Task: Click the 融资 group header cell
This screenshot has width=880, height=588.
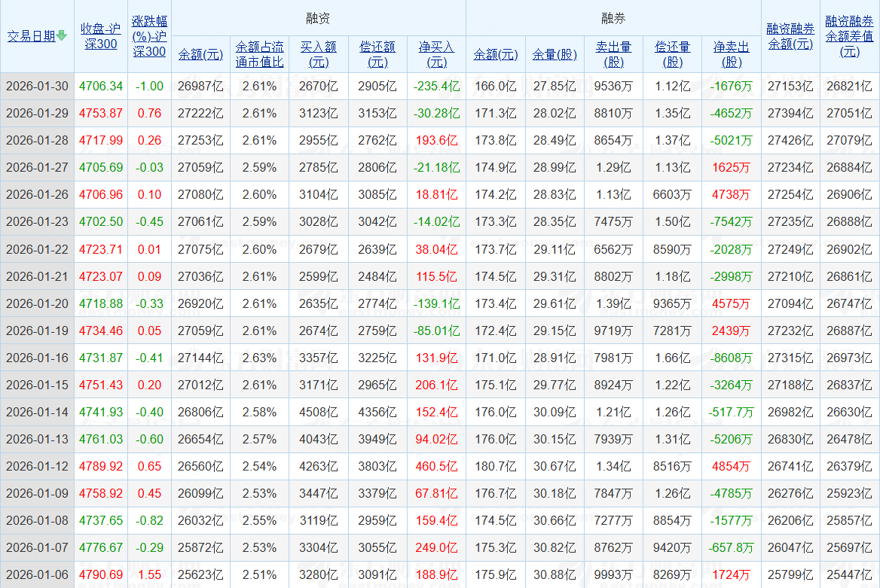Action: (318, 19)
